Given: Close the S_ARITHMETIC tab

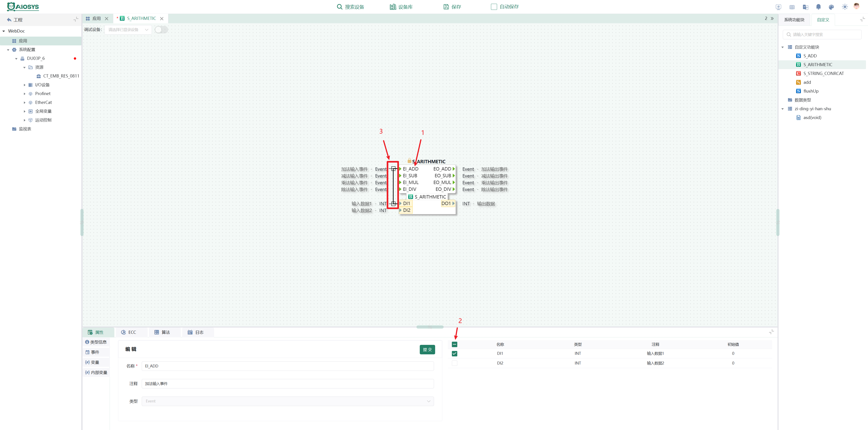Looking at the screenshot, I should pos(162,19).
